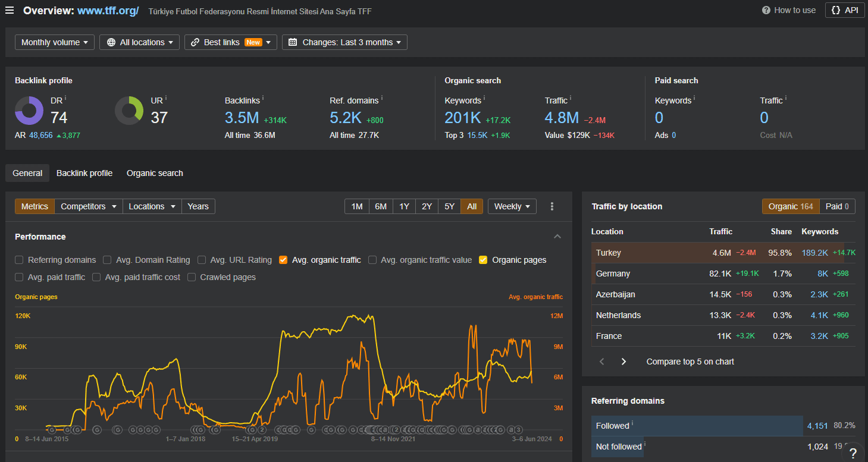This screenshot has height=462, width=868.
Task: Click the UR green donut chart
Action: 129,111
